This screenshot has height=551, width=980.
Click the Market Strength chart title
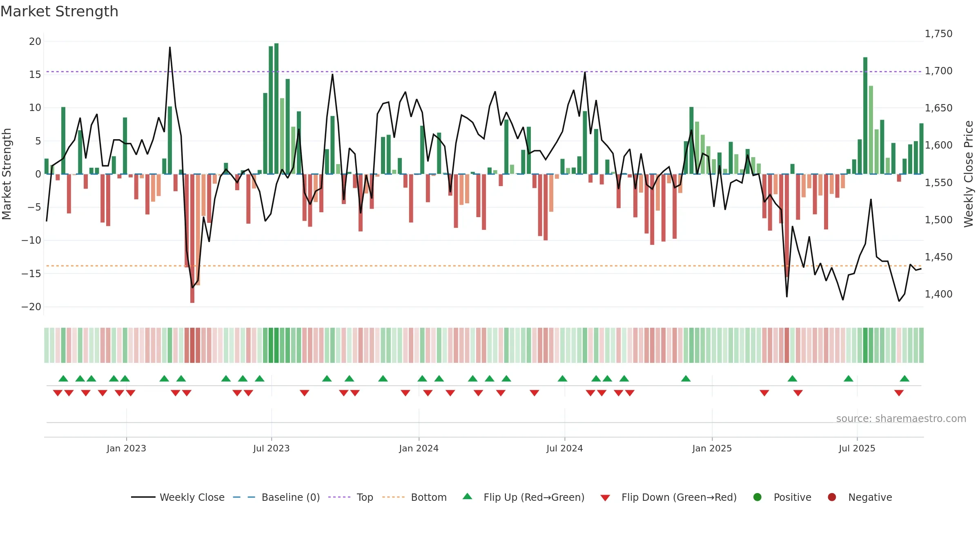point(59,11)
